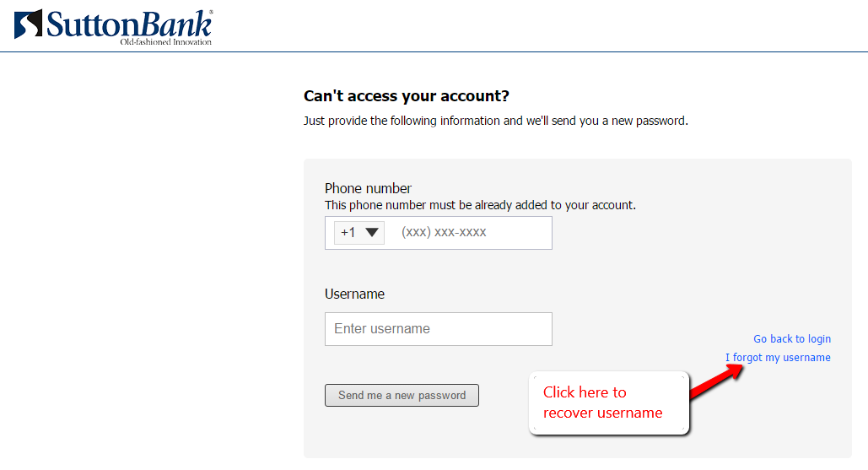
Task: Click the SuttonBank wordmark logo
Action: [129, 24]
